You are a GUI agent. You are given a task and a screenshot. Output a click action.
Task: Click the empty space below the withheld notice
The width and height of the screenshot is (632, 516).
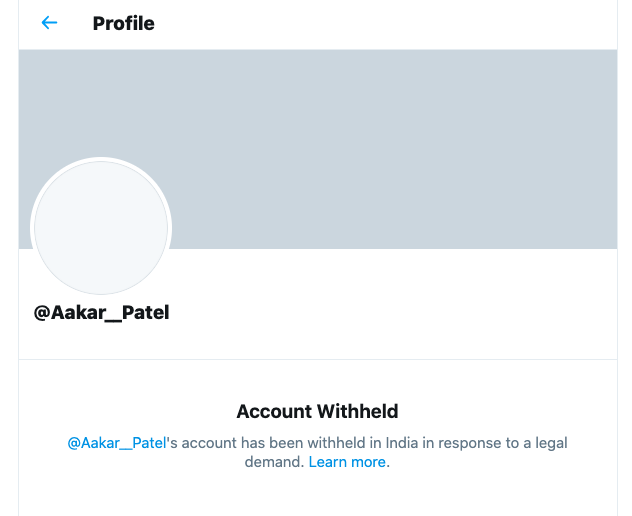point(317,495)
